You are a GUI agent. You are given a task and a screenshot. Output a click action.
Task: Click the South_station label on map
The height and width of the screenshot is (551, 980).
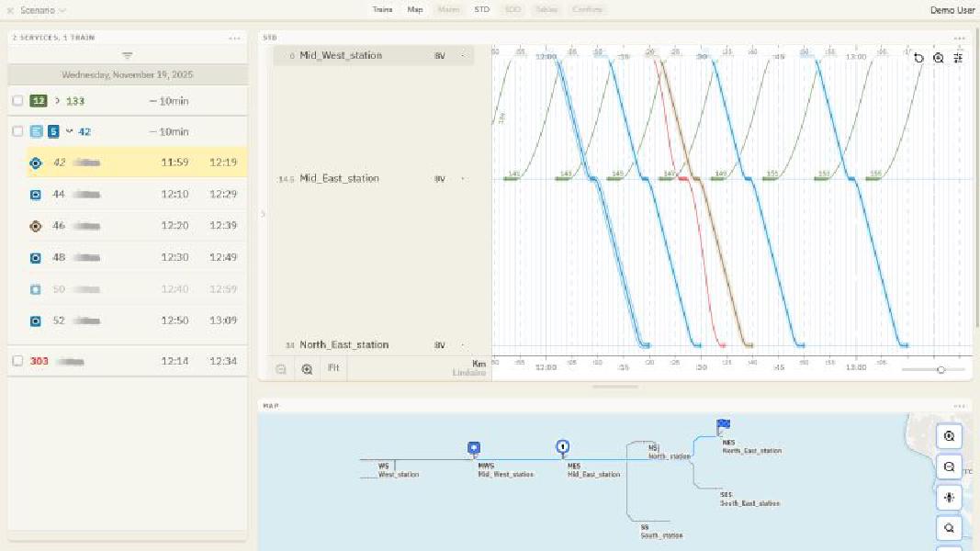pos(661,535)
